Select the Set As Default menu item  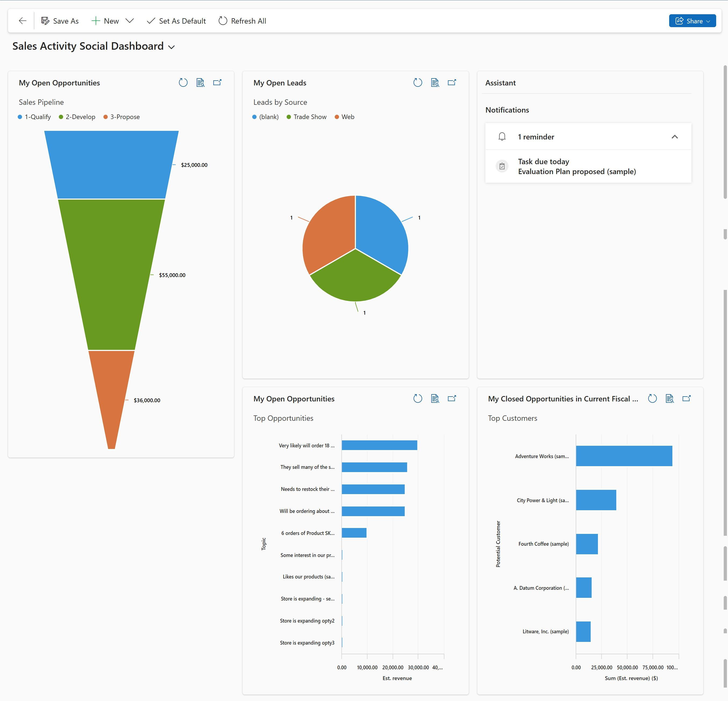176,21
